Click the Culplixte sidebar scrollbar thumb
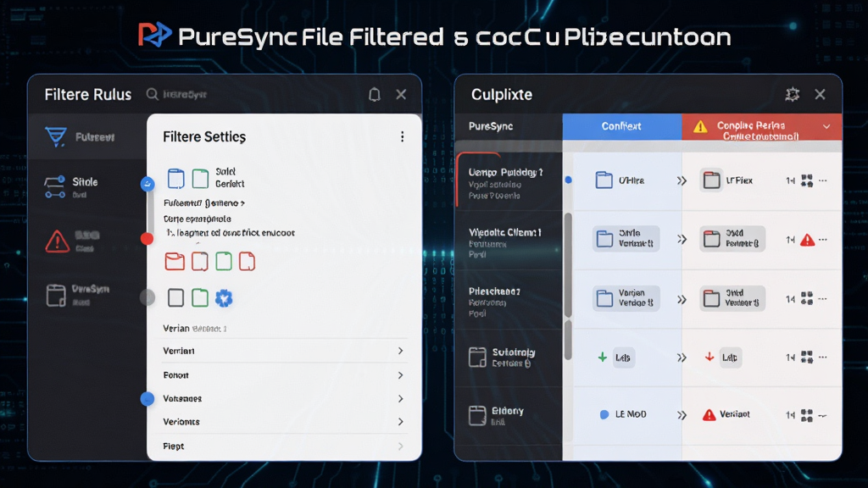 pos(568,265)
